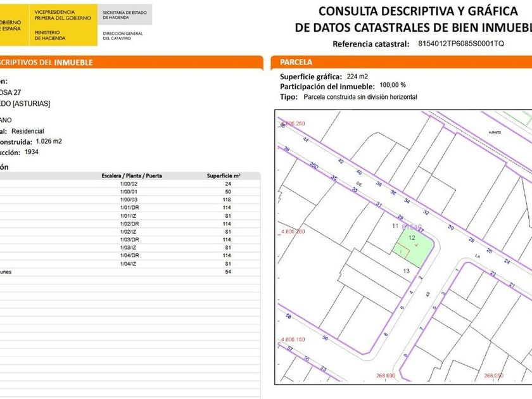Click the Secretaría de Estado de Hacienda label
The image size is (532, 399).
coord(125,15)
